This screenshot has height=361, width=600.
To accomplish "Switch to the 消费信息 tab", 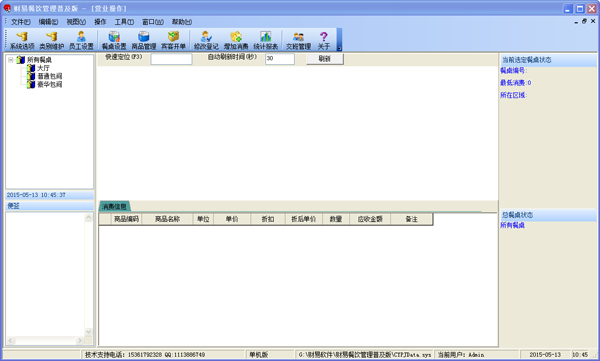I will (x=114, y=206).
